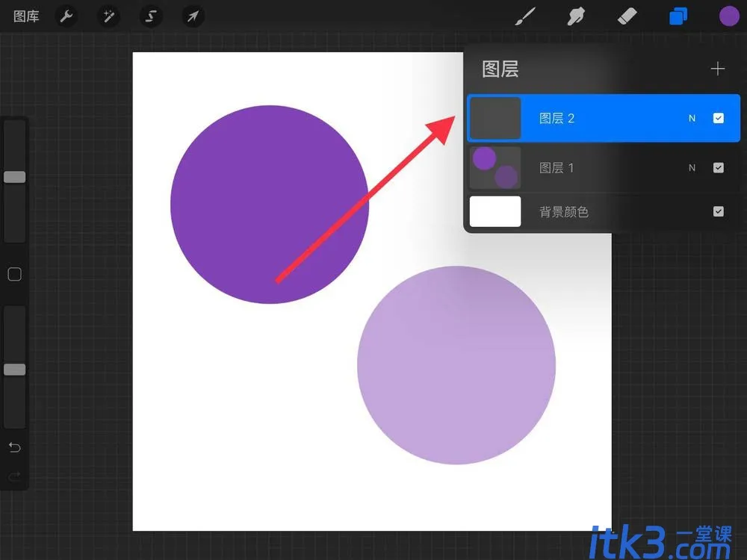Activate the Selection S-shaped tool
The image size is (747, 560).
(x=151, y=16)
